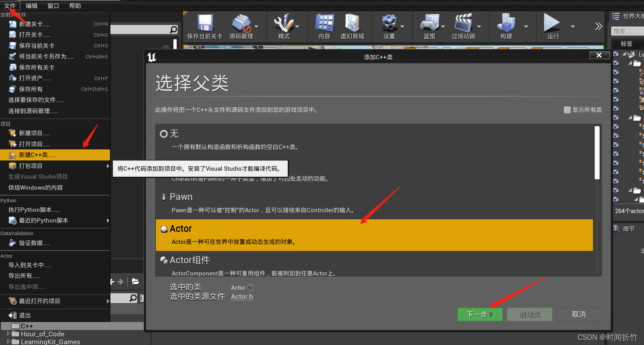Open the 编辑 menu
This screenshot has height=345, width=644.
pos(32,6)
